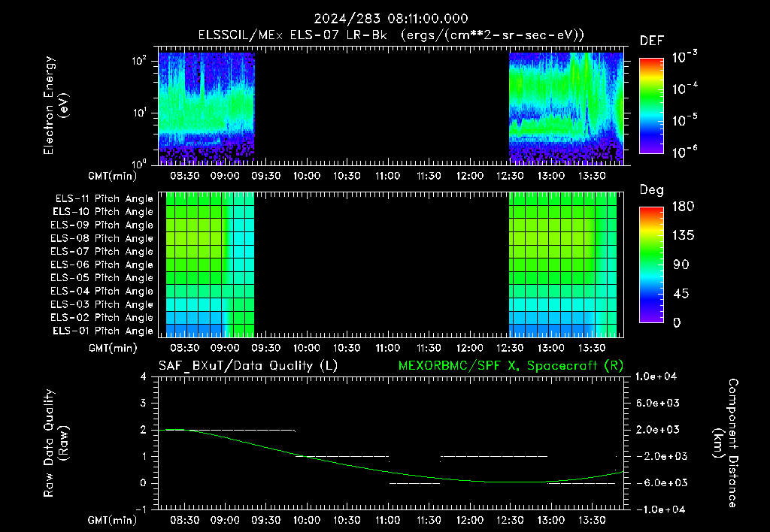770x532 pixels.
Task: Select the 10^-5 DEF scale value
Action: (x=685, y=121)
